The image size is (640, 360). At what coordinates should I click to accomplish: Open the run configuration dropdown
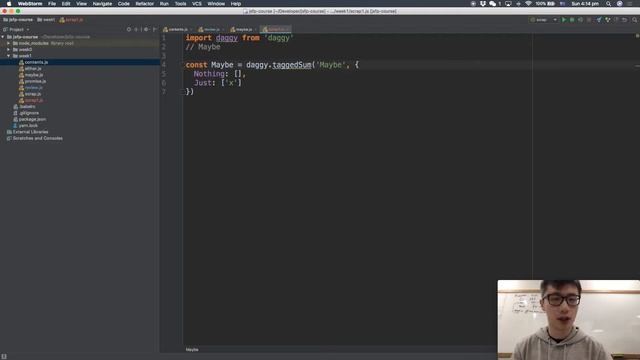[544, 20]
